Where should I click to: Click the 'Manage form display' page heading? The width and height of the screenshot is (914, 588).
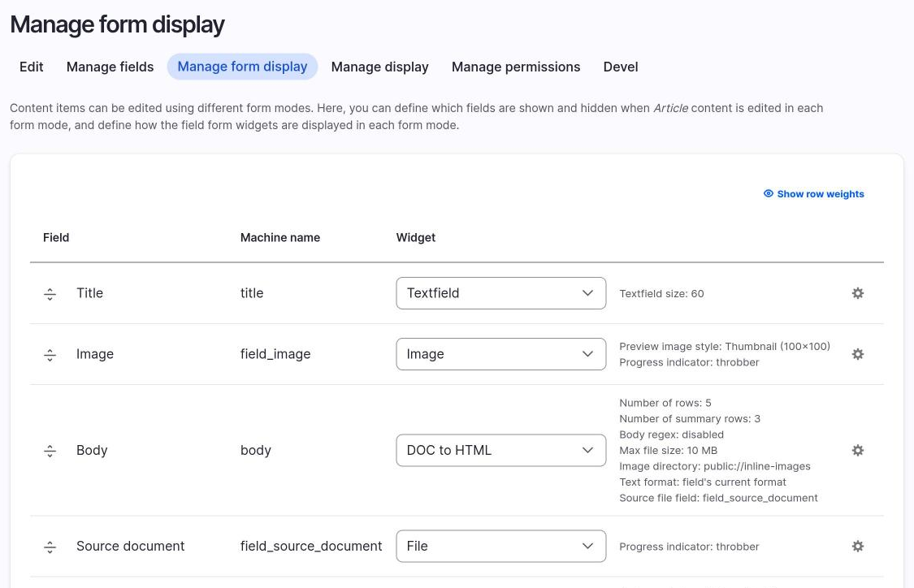coord(117,24)
